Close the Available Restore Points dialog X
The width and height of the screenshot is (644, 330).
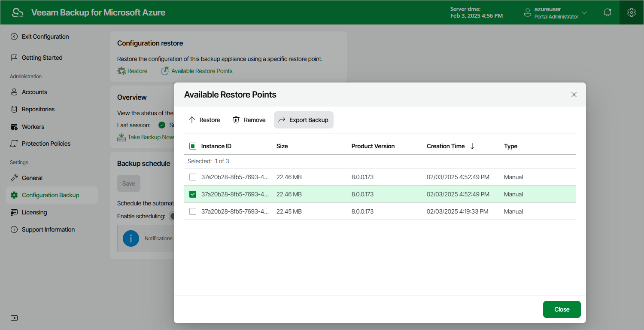574,95
